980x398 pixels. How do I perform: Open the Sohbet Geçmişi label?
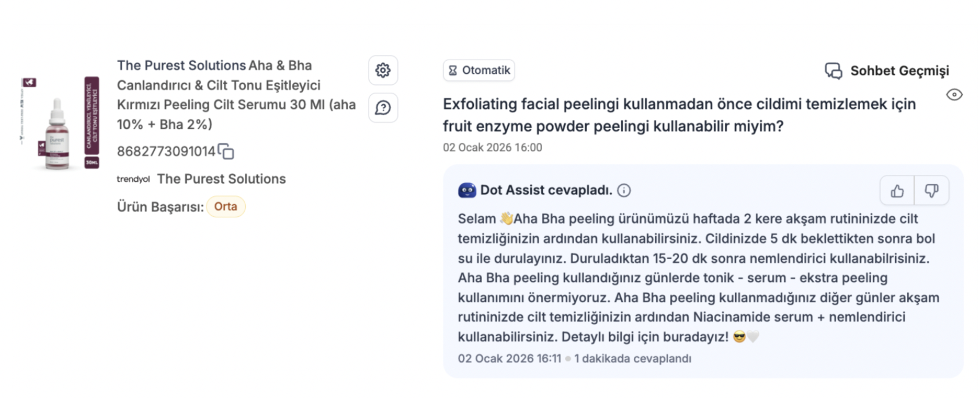pyautogui.click(x=899, y=71)
